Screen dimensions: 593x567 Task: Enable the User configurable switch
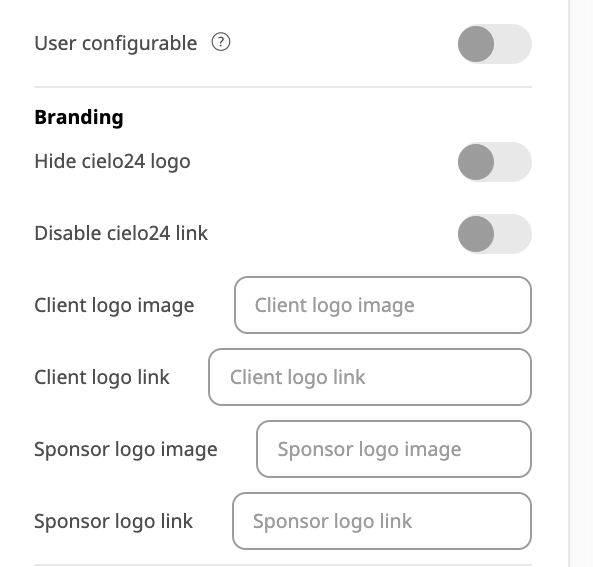495,44
